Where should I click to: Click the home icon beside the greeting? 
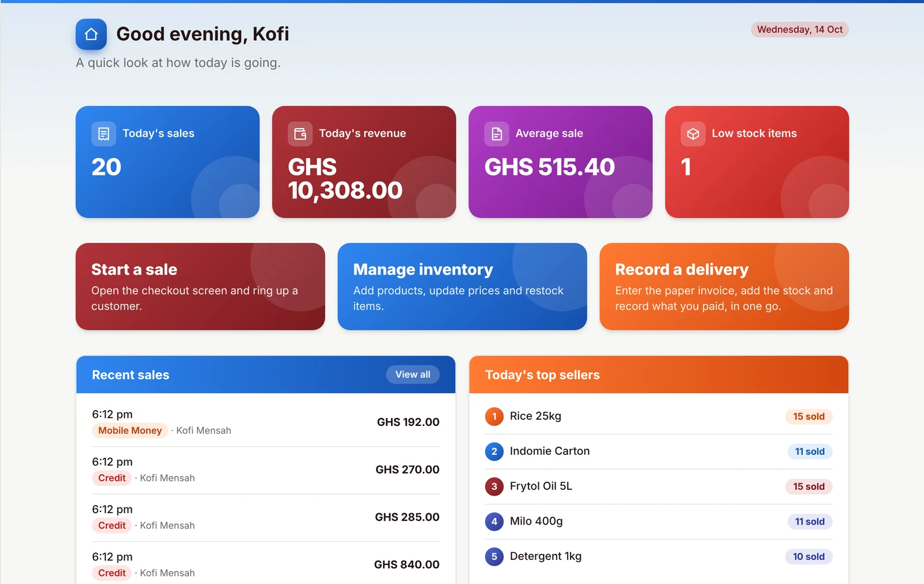[91, 34]
